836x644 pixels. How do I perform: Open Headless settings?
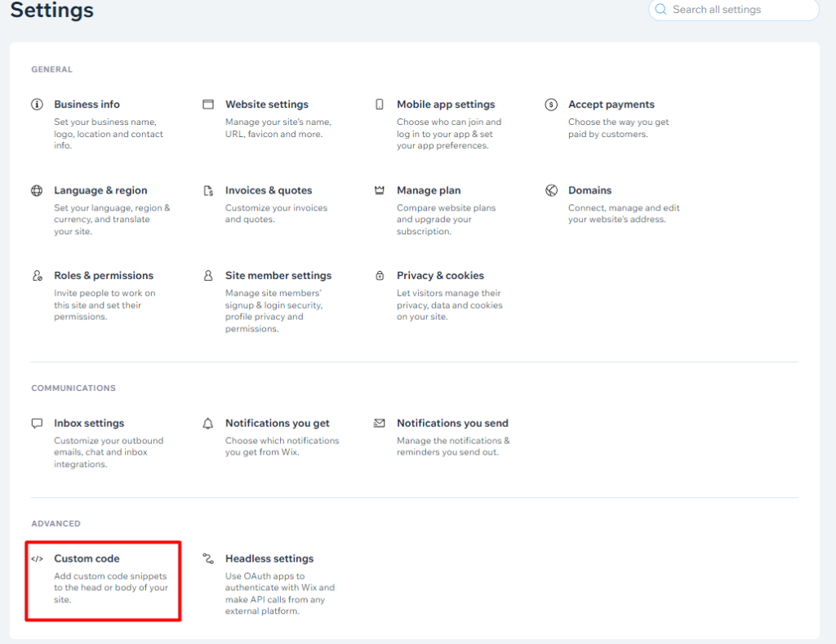[269, 559]
